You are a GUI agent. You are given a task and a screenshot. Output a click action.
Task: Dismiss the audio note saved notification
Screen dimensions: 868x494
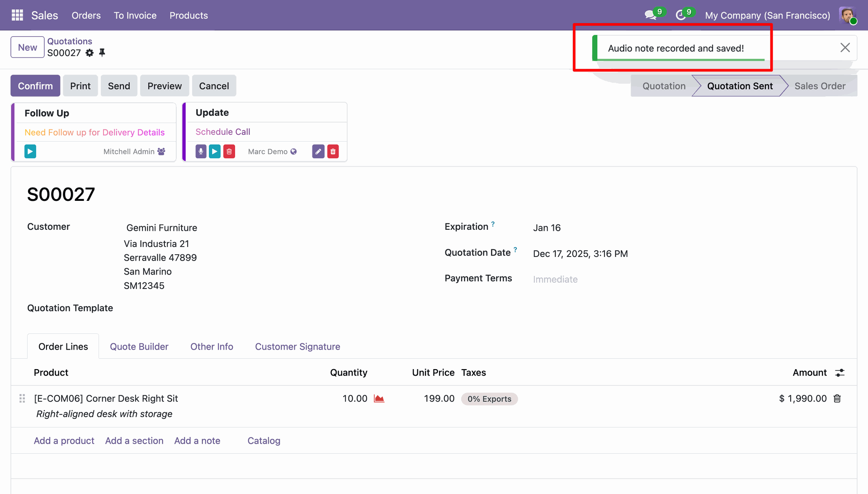point(845,48)
